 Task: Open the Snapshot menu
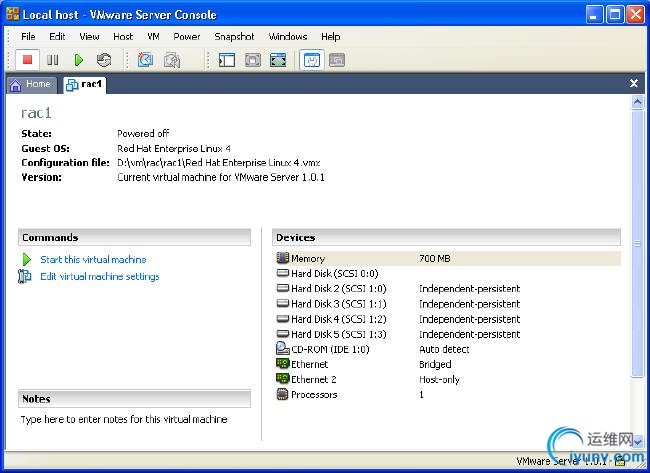[234, 36]
